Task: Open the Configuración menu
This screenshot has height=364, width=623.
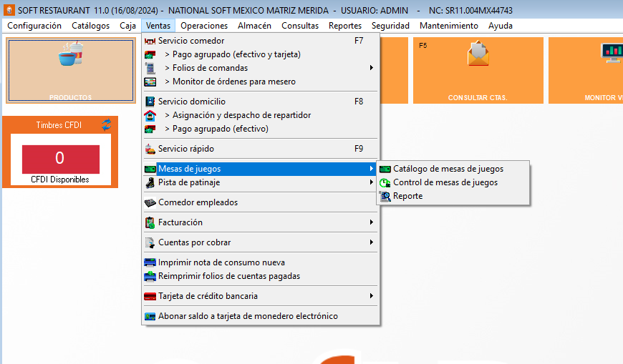Action: point(34,26)
